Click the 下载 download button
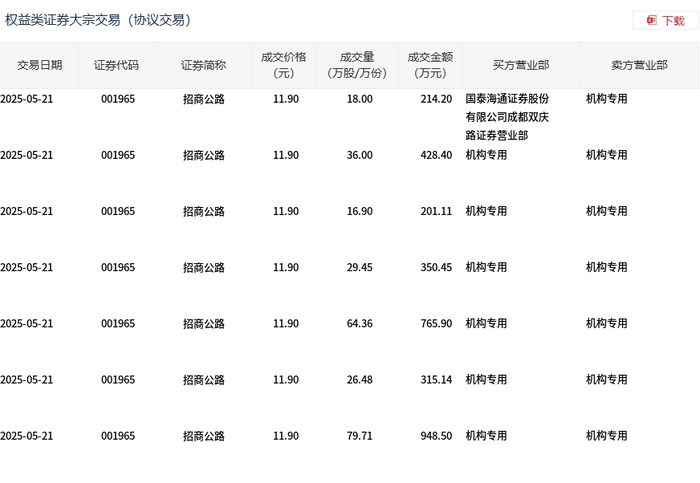Image resolution: width=700 pixels, height=483 pixels. point(665,21)
